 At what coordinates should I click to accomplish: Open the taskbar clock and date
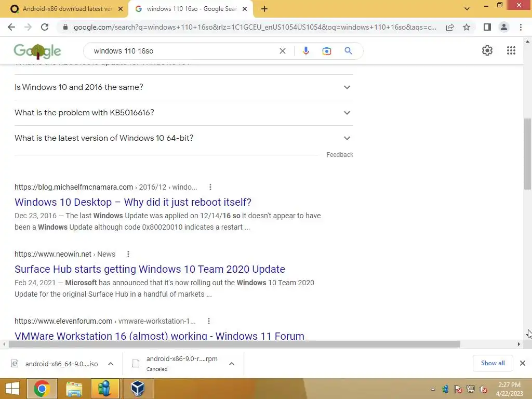(509, 389)
